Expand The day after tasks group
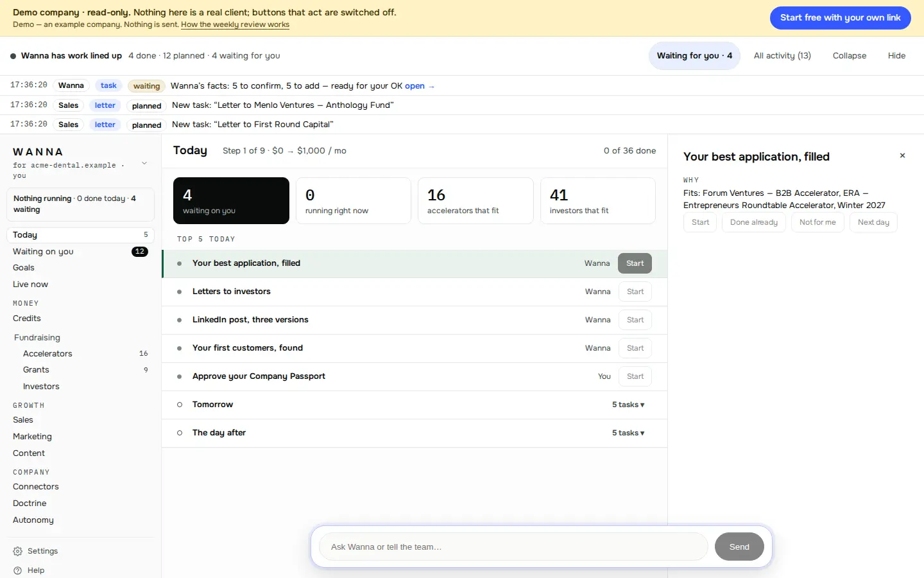This screenshot has height=578, width=924. [x=415, y=433]
